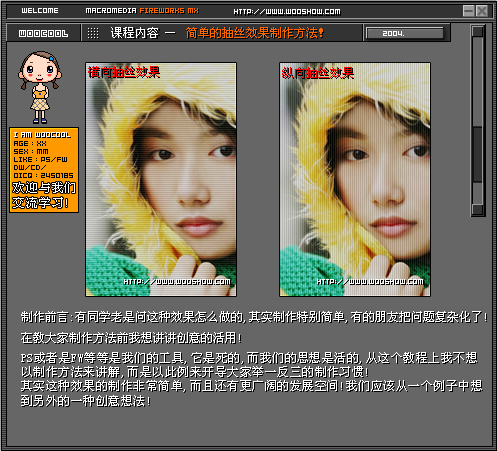
Task: Click watermark URL on the right photo
Action: 370,282
